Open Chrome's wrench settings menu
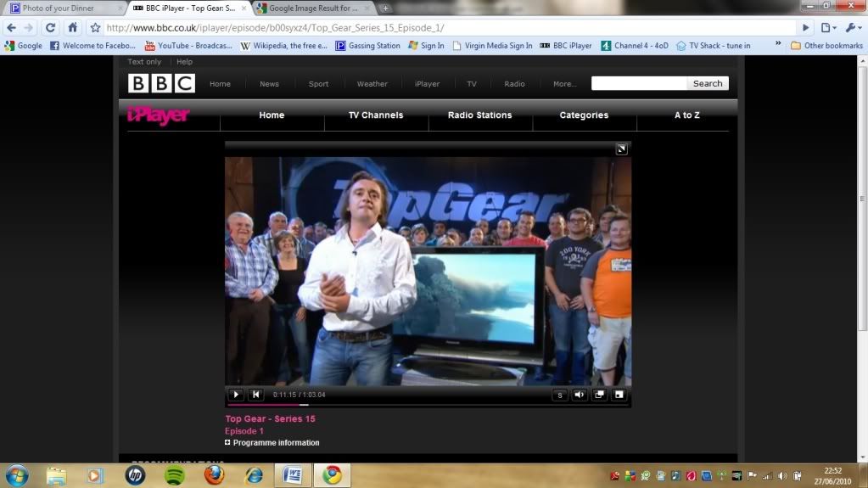The image size is (868, 488). point(851,27)
